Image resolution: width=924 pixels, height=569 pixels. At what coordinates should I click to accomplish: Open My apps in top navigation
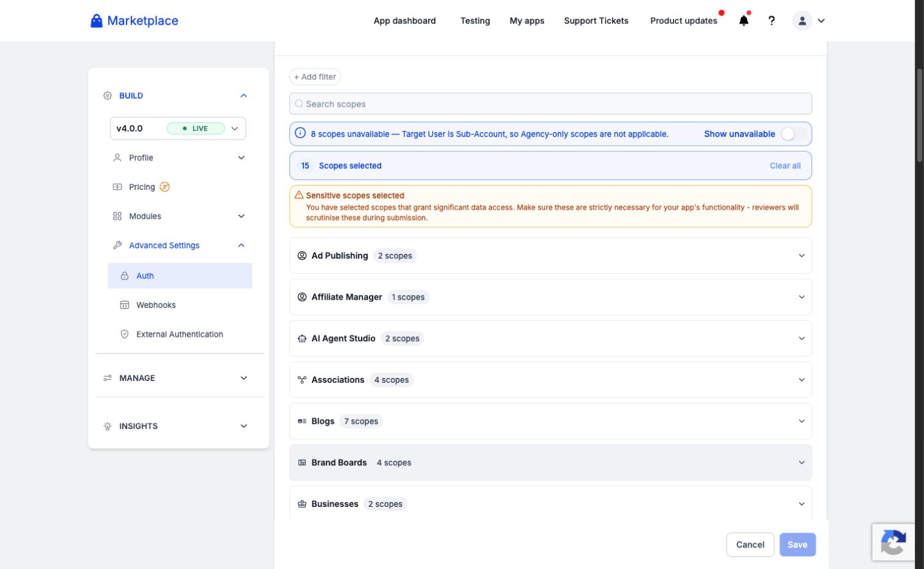click(x=527, y=21)
